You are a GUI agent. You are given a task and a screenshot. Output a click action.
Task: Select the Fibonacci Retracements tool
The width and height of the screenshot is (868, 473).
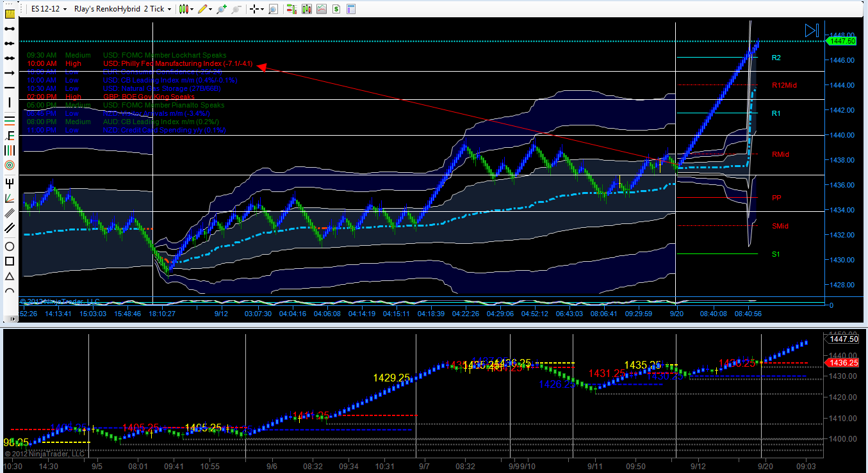(x=10, y=120)
